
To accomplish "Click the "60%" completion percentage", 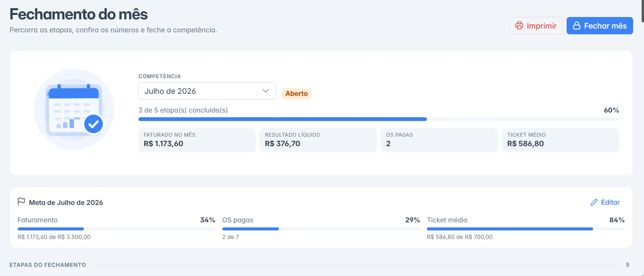I will (x=611, y=110).
